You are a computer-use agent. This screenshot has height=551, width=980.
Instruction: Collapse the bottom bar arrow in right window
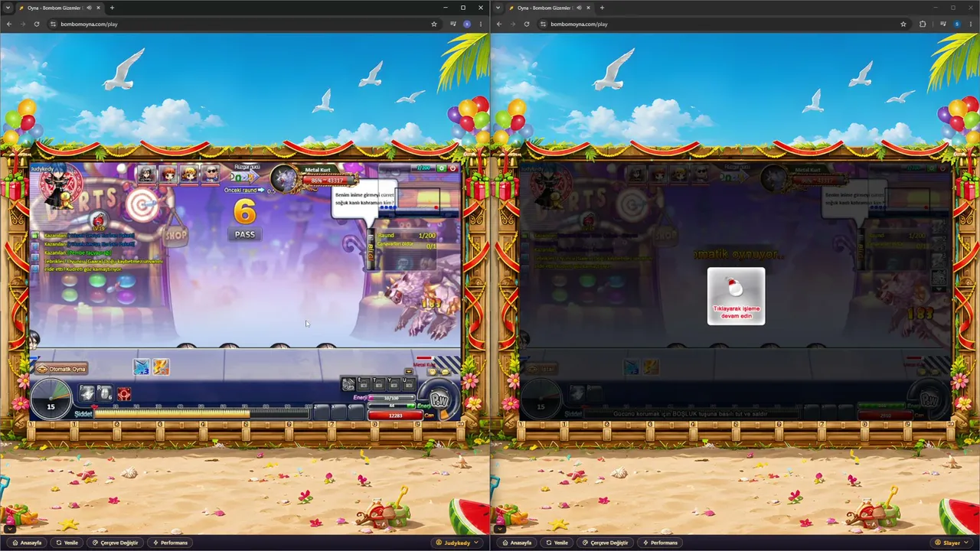click(499, 528)
